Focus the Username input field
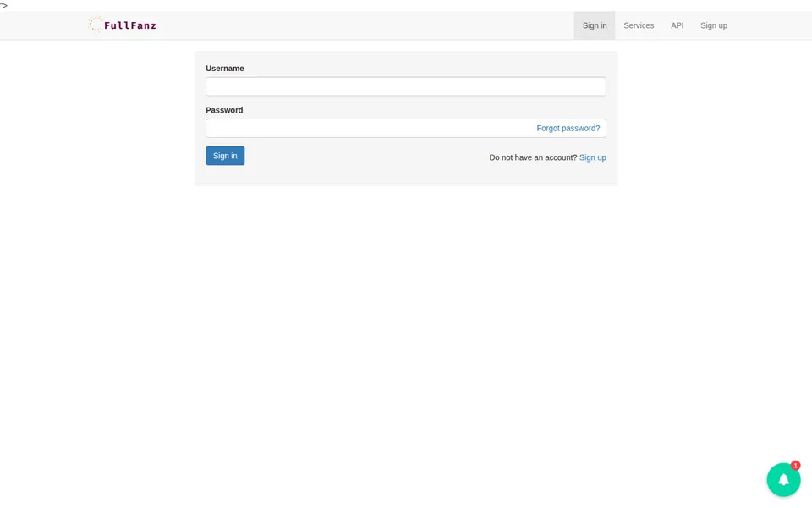 point(405,86)
